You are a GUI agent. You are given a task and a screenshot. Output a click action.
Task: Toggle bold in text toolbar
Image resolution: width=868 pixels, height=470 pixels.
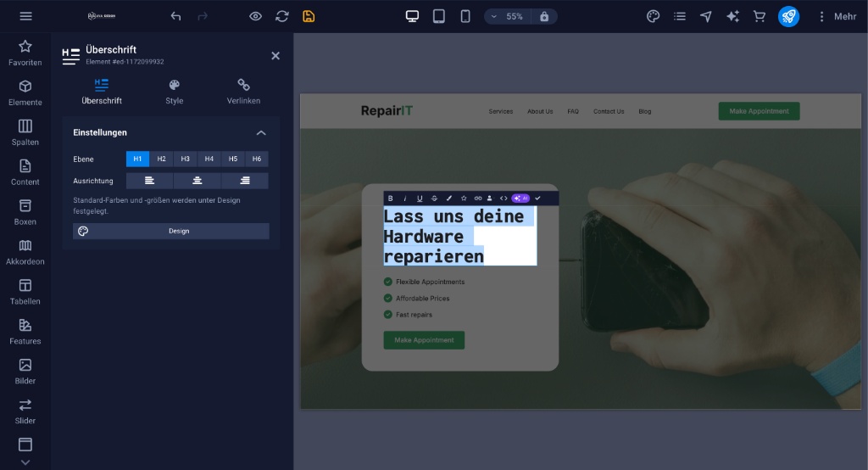(x=390, y=199)
